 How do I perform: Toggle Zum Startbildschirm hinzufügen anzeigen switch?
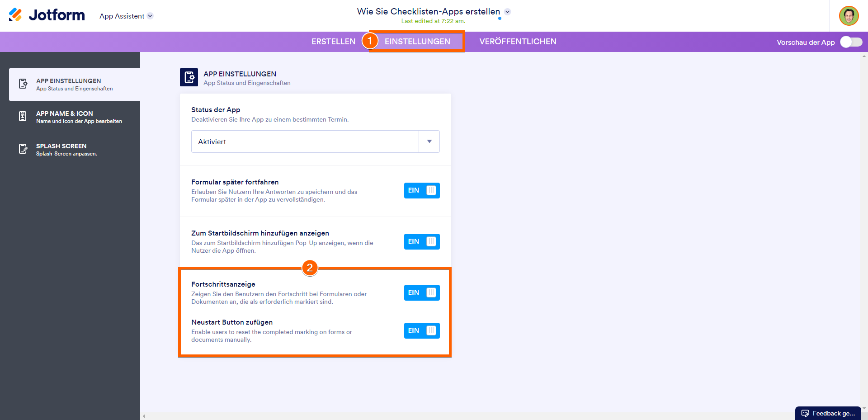coord(421,241)
